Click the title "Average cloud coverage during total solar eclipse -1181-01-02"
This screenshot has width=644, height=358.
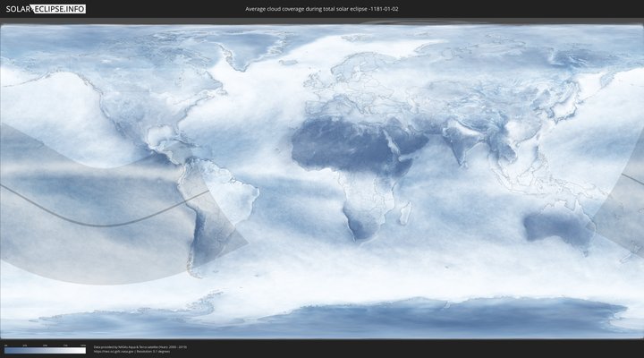tap(322, 9)
